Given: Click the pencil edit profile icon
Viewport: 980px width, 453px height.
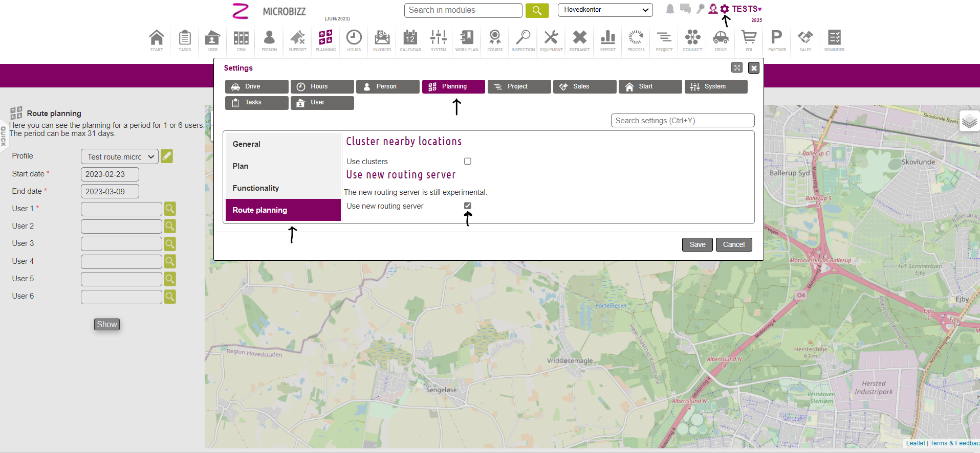Looking at the screenshot, I should 167,156.
